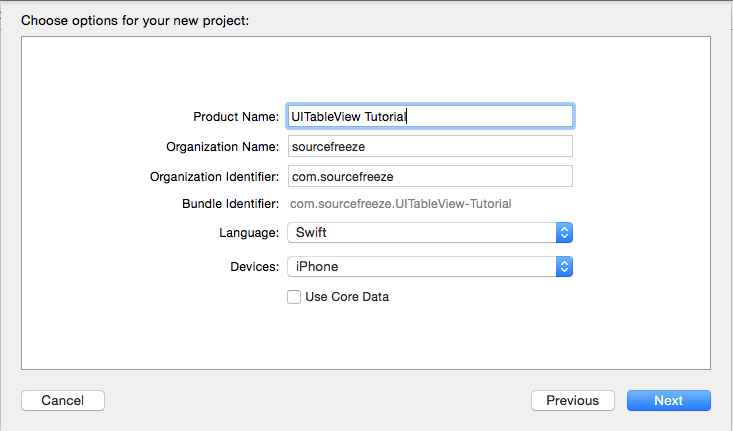This screenshot has height=431, width=733.
Task: Click the 'Language:' label
Action: [x=249, y=233]
